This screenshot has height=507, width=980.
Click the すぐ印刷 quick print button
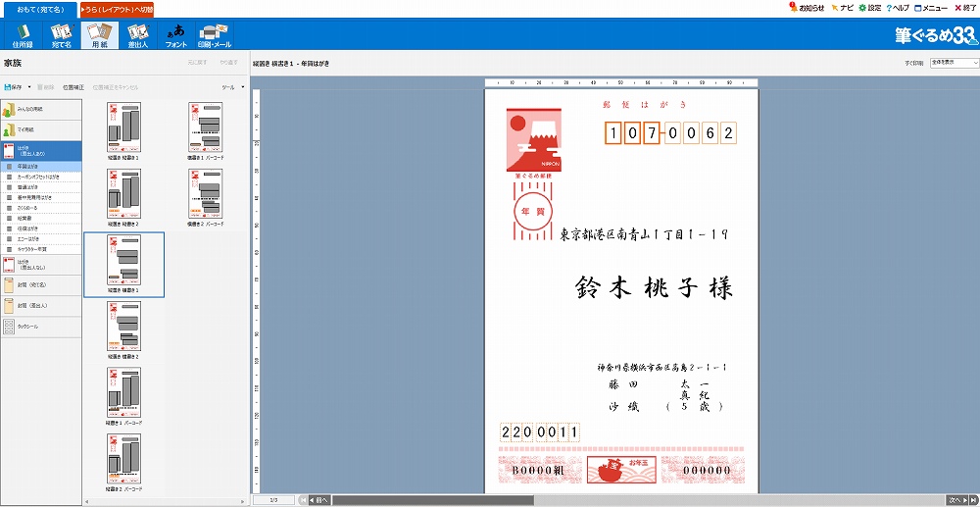pyautogui.click(x=914, y=63)
